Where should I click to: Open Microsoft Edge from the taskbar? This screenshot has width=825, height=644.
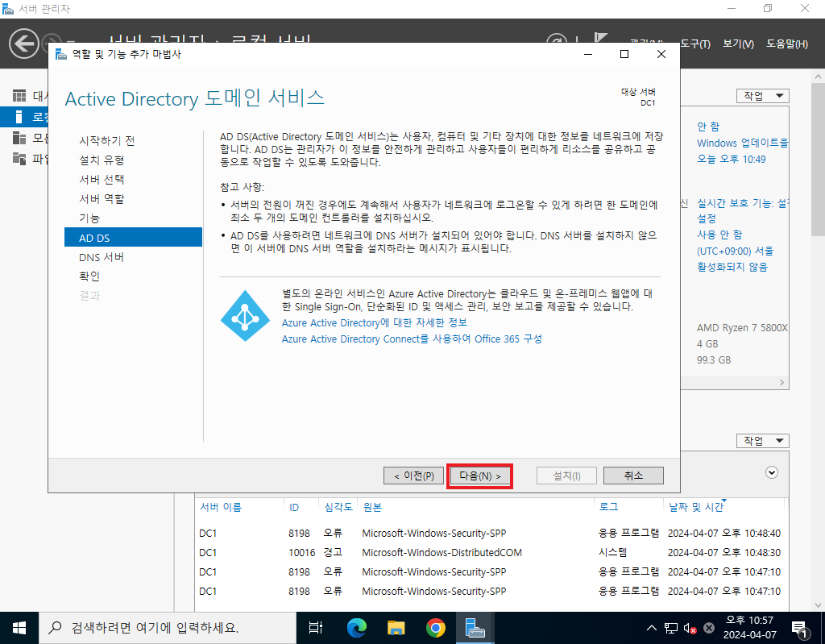click(357, 628)
